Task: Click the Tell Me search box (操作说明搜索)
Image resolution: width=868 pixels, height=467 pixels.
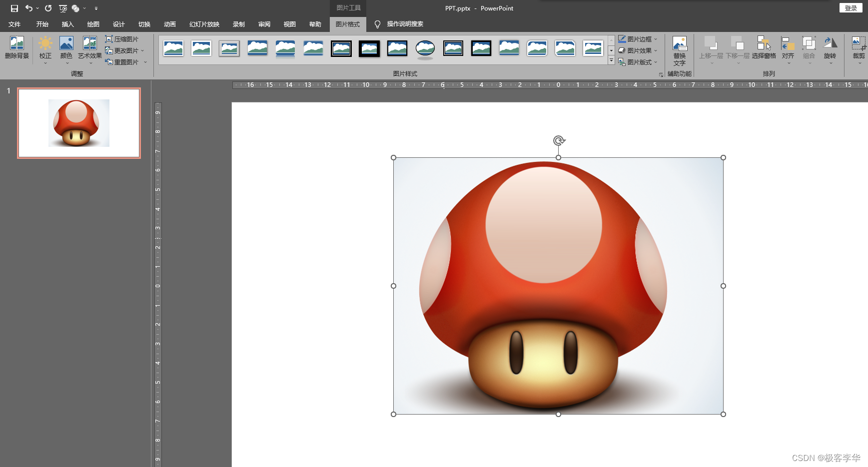Action: coord(405,24)
